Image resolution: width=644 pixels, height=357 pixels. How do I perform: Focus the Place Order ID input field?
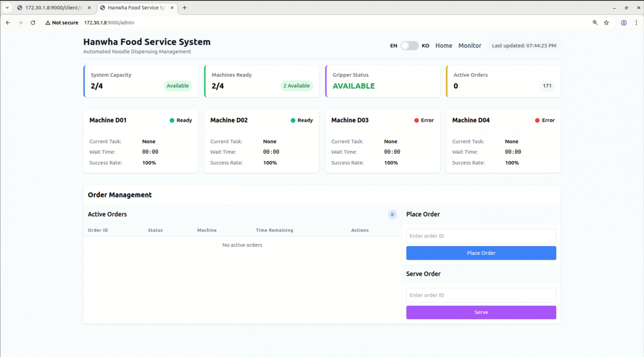pos(481,236)
